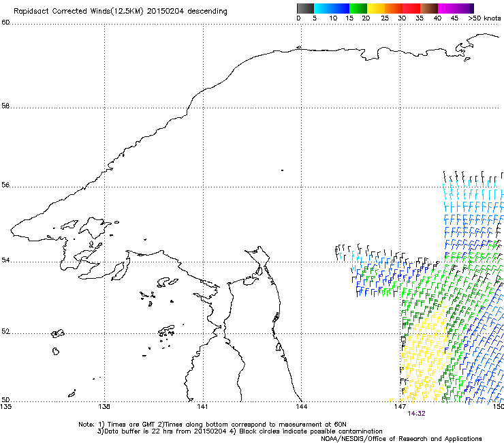Click longitude label 135
The height and width of the screenshot is (443, 504).
click(5, 407)
